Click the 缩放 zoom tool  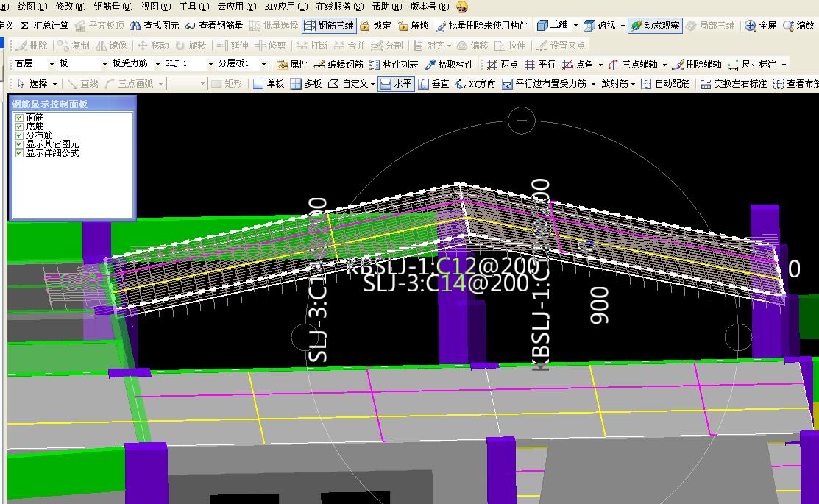799,26
